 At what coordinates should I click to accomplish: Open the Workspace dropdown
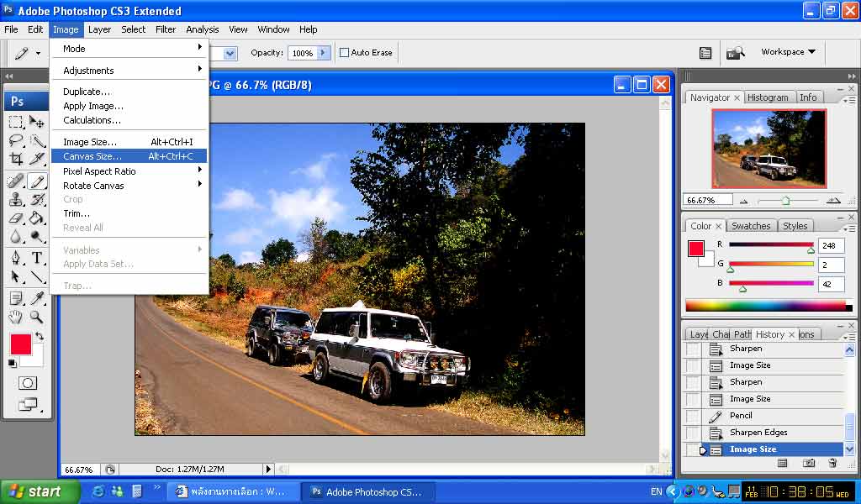coord(788,52)
